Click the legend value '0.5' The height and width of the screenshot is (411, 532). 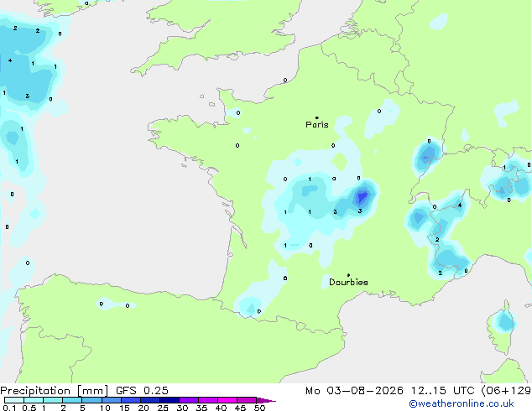[x=29, y=408]
